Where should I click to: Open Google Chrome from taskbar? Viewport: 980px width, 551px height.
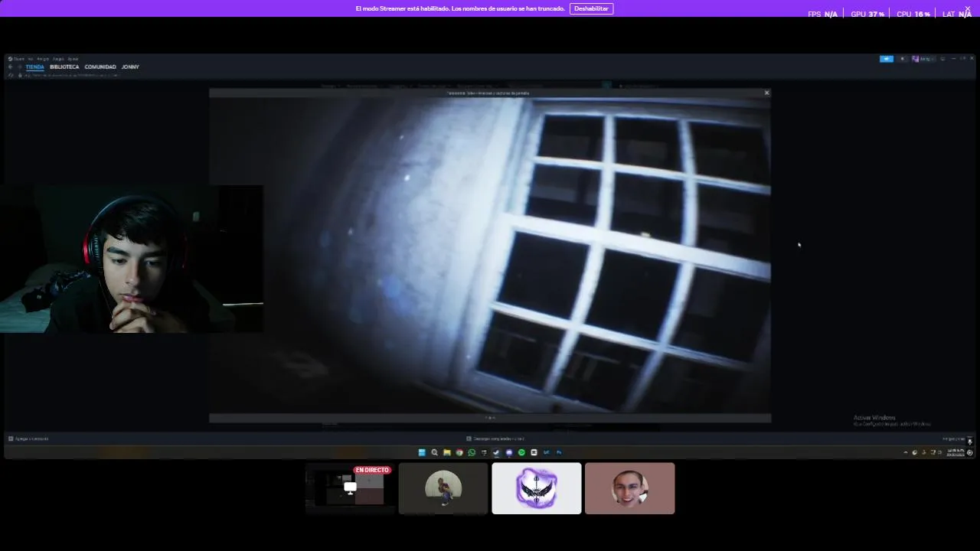click(459, 452)
